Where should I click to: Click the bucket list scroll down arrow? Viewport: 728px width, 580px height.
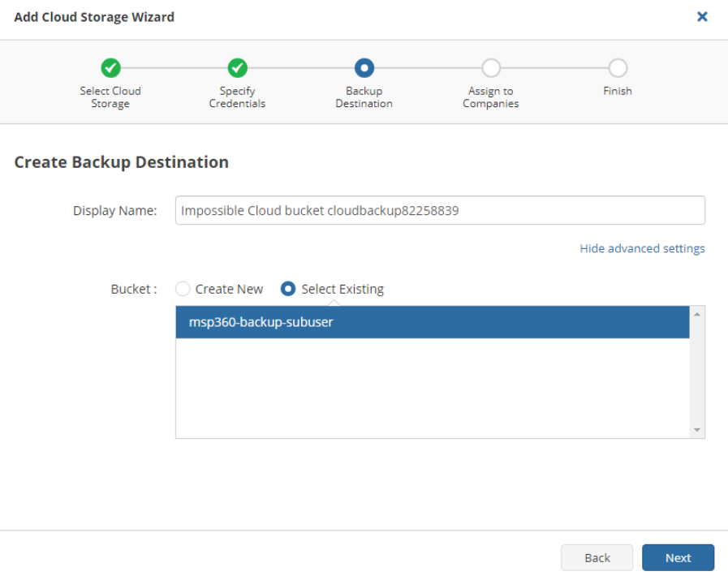(x=697, y=430)
